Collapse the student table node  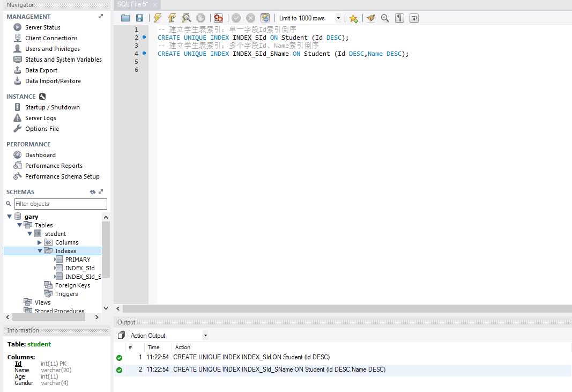point(30,234)
